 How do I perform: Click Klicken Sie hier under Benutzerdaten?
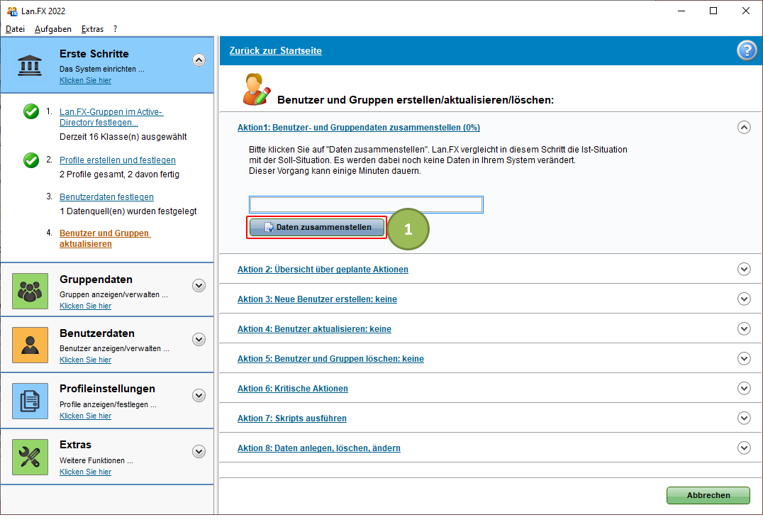[x=85, y=360]
